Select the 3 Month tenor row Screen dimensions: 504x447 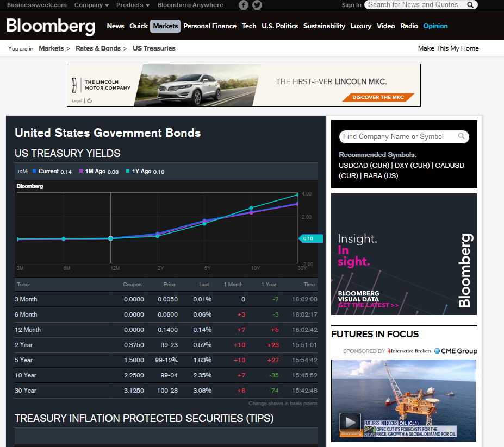(166, 299)
